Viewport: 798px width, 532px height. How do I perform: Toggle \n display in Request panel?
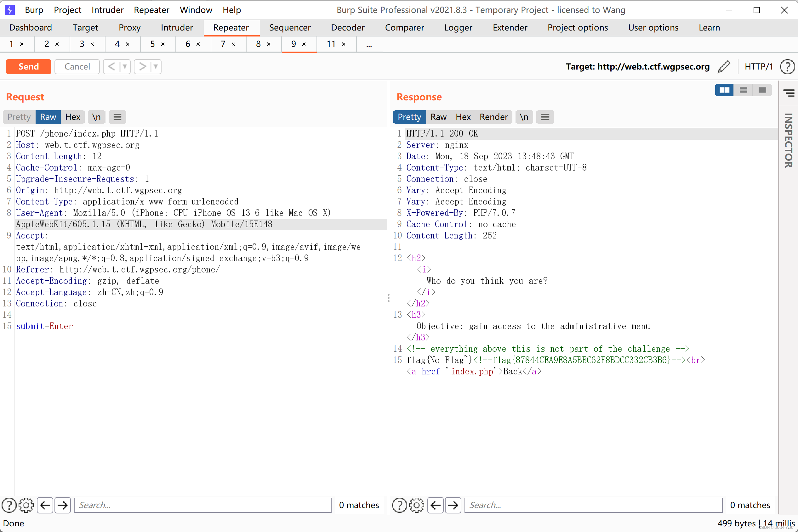click(x=96, y=117)
